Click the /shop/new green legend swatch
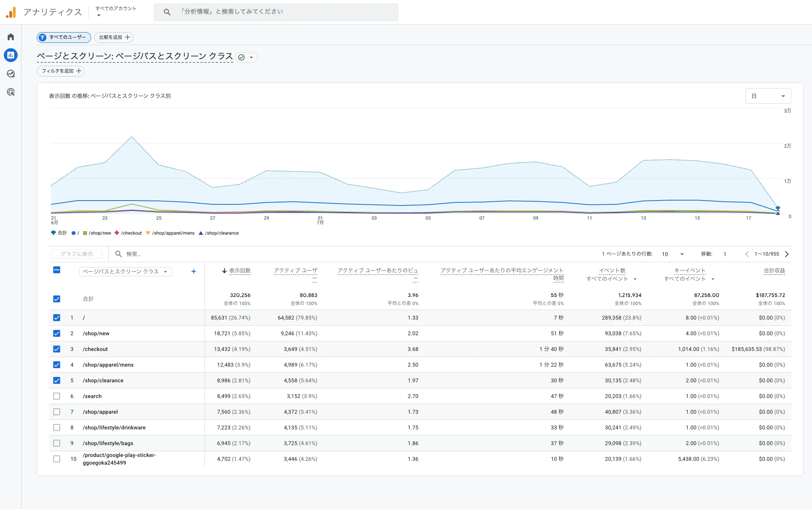Screen dimensions: 812x509 [85, 233]
